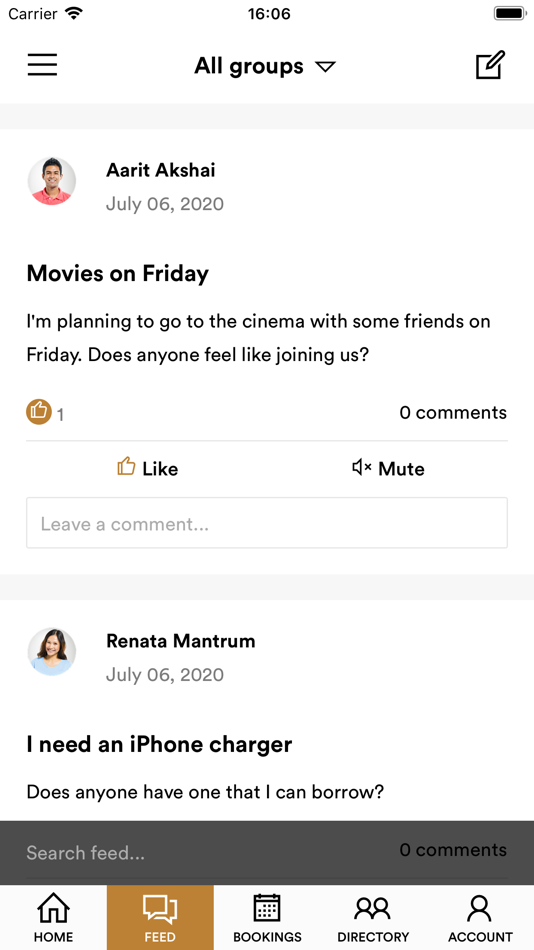534x950 pixels.
Task: Tap the compose new post icon
Action: pos(490,65)
